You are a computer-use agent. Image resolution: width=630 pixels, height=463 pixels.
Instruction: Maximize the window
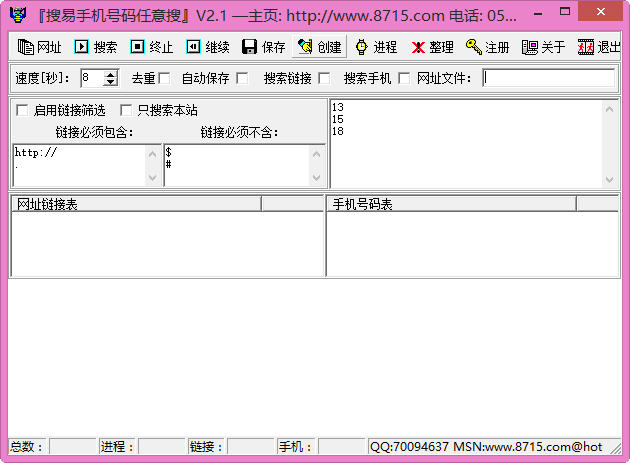565,12
